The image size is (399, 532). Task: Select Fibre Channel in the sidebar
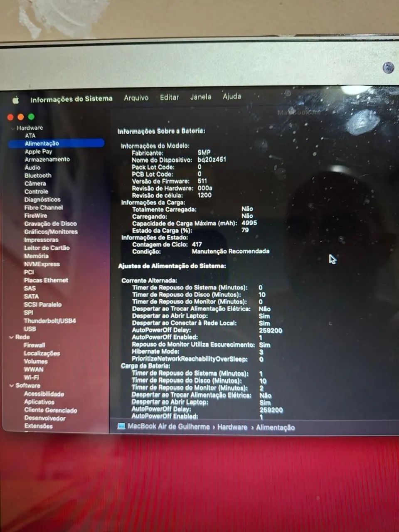(44, 208)
